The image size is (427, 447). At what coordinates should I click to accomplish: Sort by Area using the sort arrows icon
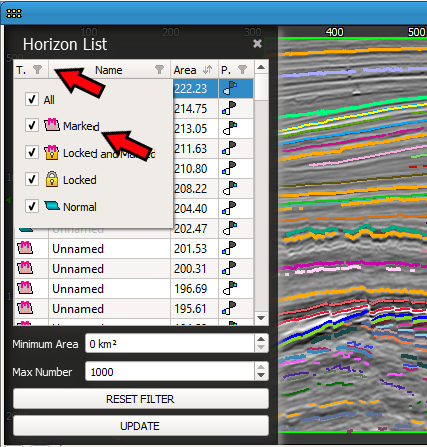(207, 70)
